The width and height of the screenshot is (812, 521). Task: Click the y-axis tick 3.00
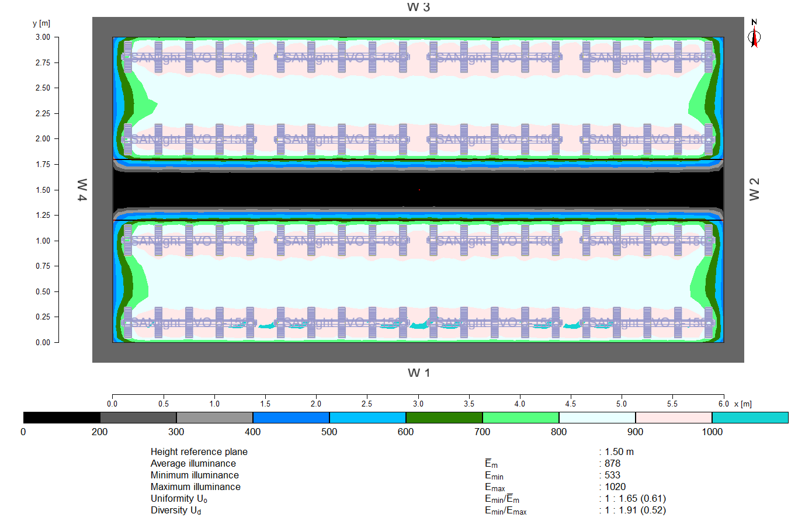[x=43, y=37]
